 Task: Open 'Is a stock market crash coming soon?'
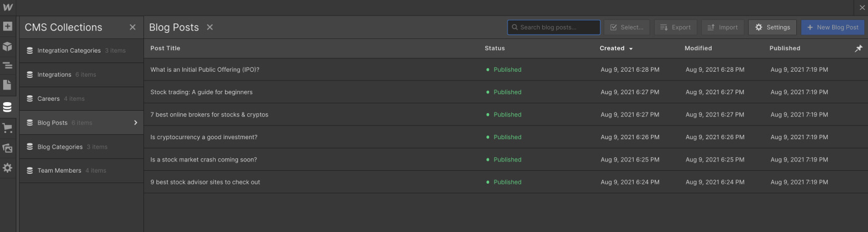tap(203, 160)
